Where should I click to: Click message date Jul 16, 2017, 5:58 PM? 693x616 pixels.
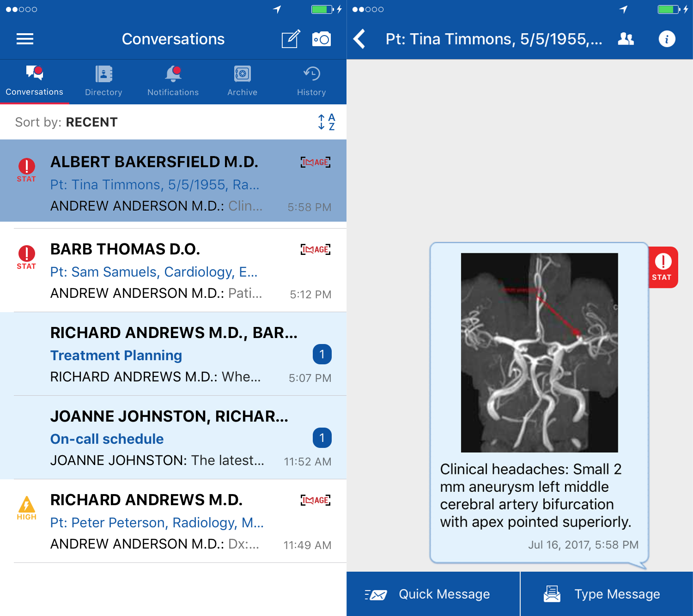pos(584,545)
